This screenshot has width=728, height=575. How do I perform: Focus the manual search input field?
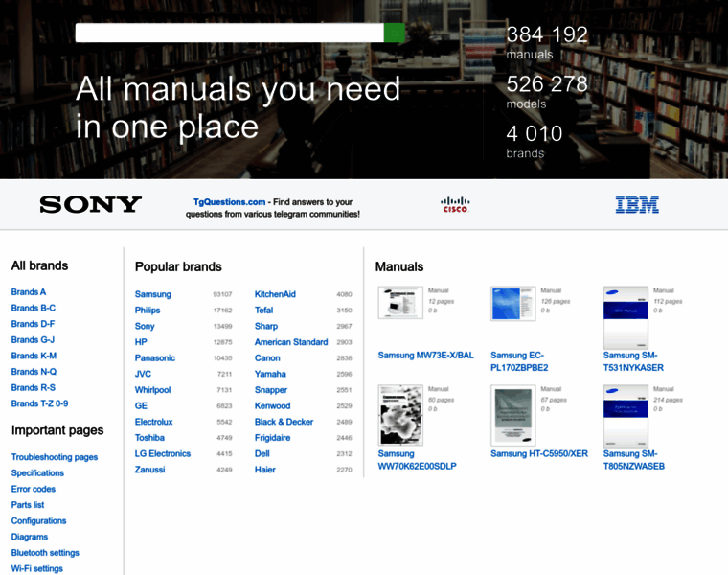click(230, 33)
